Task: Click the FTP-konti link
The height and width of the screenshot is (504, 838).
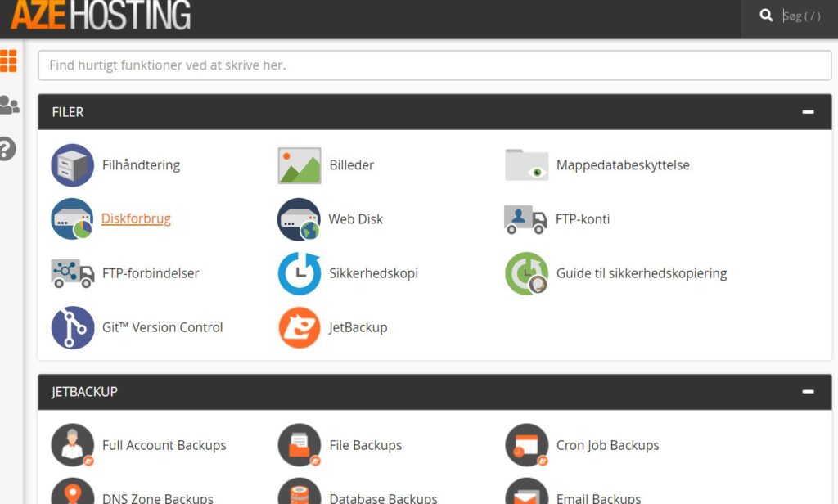Action: coord(583,219)
